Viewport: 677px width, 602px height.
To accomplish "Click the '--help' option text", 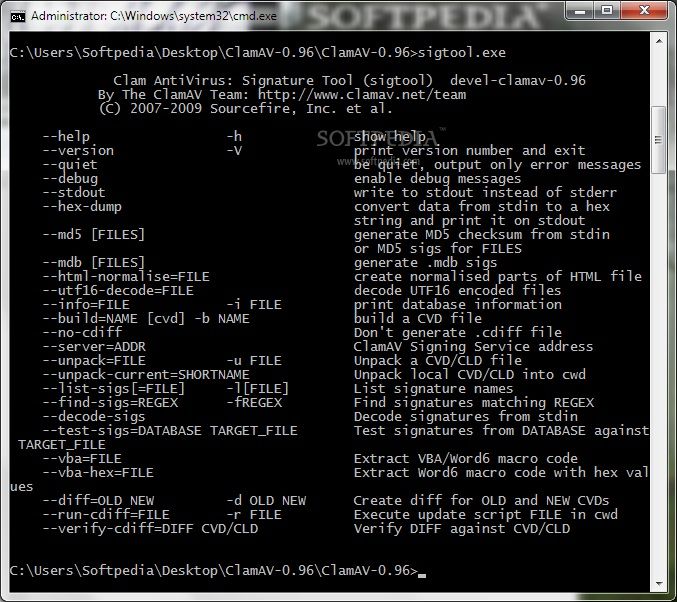I will tap(66, 136).
